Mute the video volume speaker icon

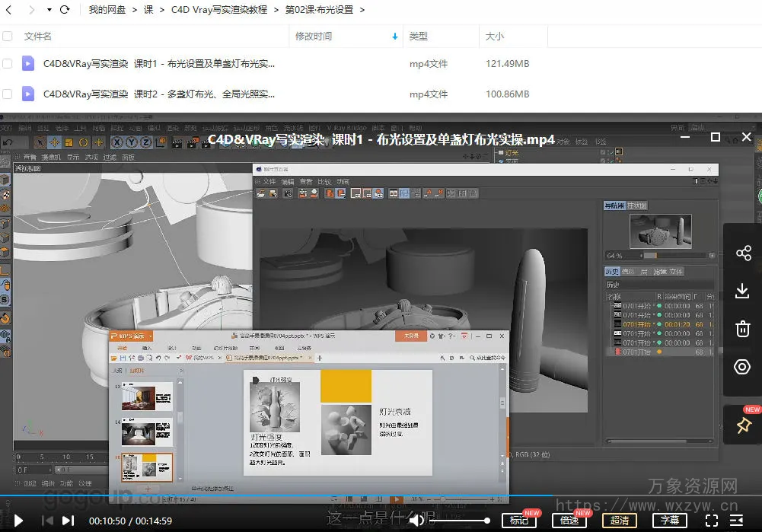416,521
